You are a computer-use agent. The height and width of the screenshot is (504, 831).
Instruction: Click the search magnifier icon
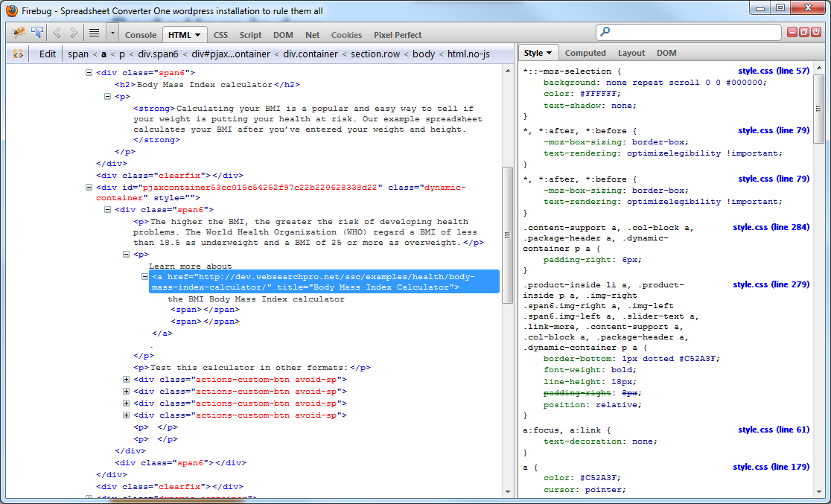605,32
